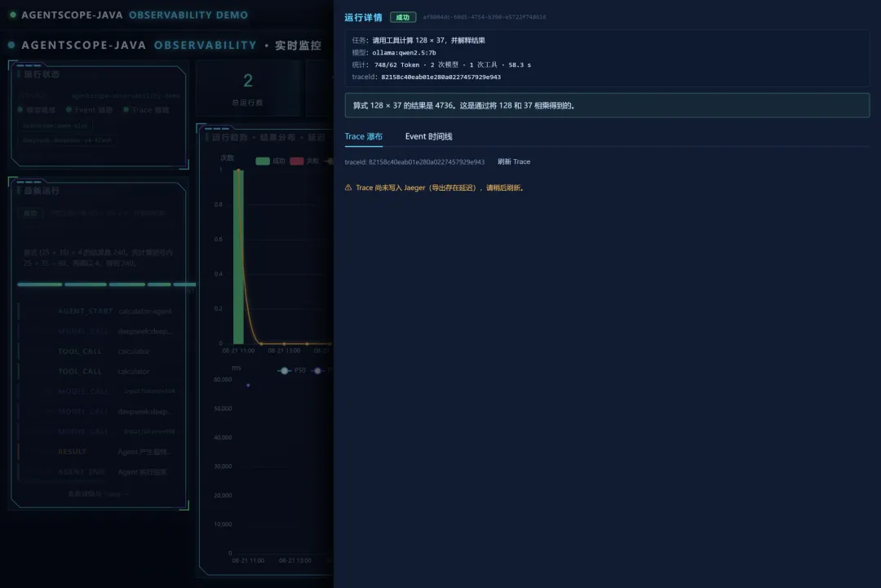Click the Event 链路 status indicator
Viewport: 881px width, 588px height.
pos(90,110)
